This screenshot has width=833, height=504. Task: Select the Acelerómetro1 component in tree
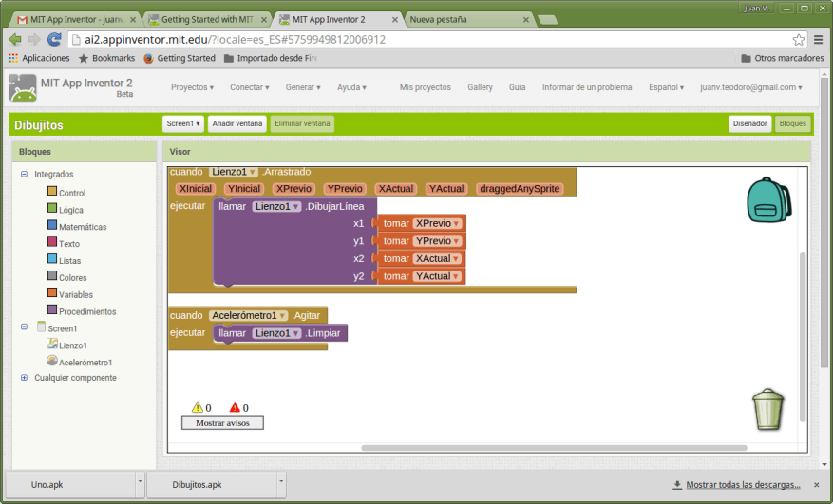click(85, 362)
